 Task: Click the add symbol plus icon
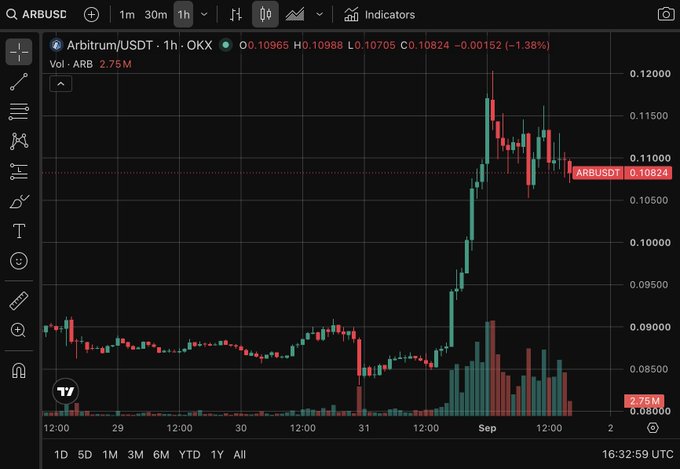coord(92,14)
